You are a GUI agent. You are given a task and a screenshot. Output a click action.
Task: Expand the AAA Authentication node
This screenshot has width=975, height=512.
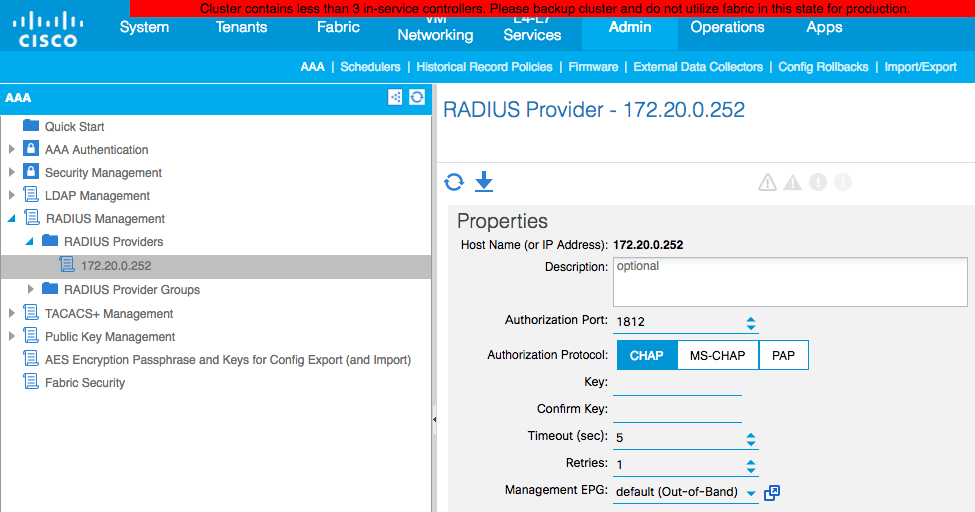coord(12,149)
